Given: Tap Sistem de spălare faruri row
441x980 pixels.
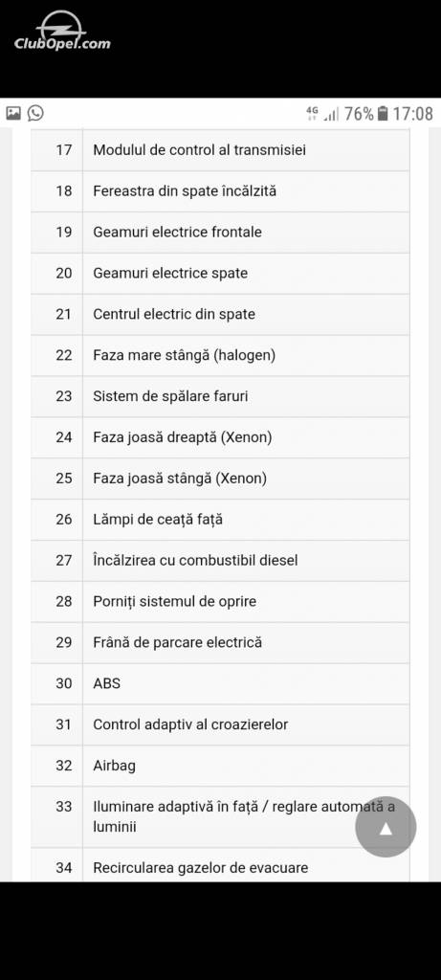Looking at the screenshot, I should (220, 397).
